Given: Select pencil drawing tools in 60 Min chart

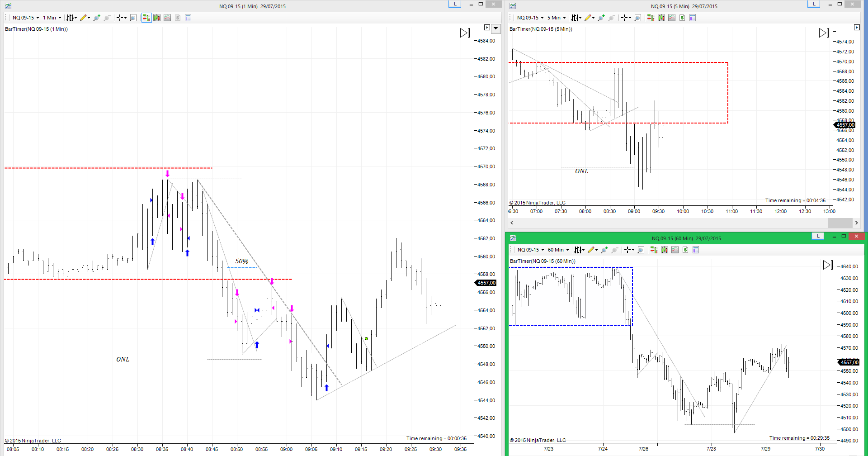Looking at the screenshot, I should point(592,250).
